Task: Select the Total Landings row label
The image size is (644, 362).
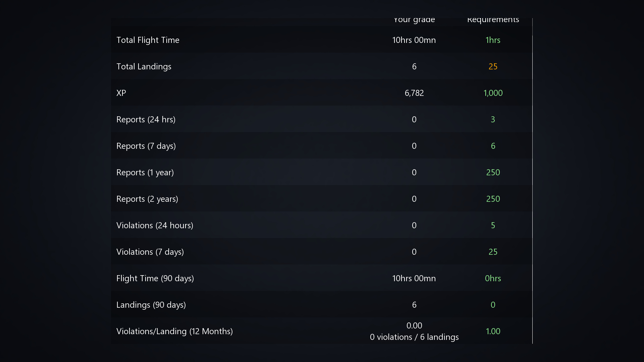Action: pyautogui.click(x=144, y=66)
